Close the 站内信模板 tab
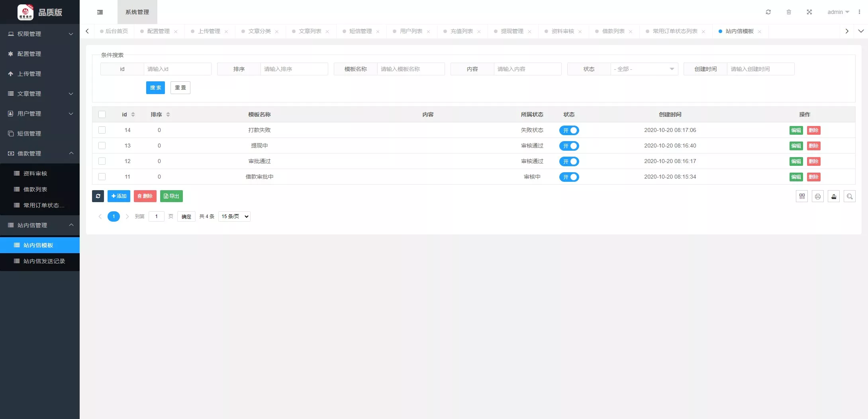The height and width of the screenshot is (419, 868). point(760,31)
